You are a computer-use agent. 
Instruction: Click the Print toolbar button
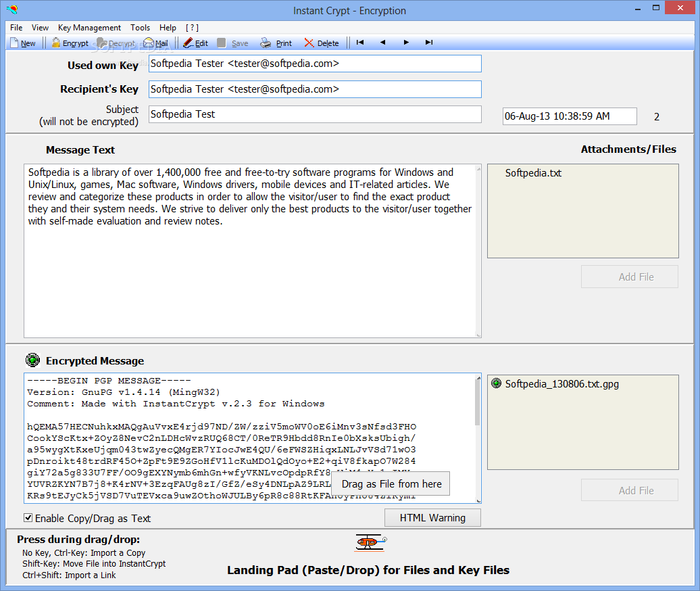pos(276,43)
